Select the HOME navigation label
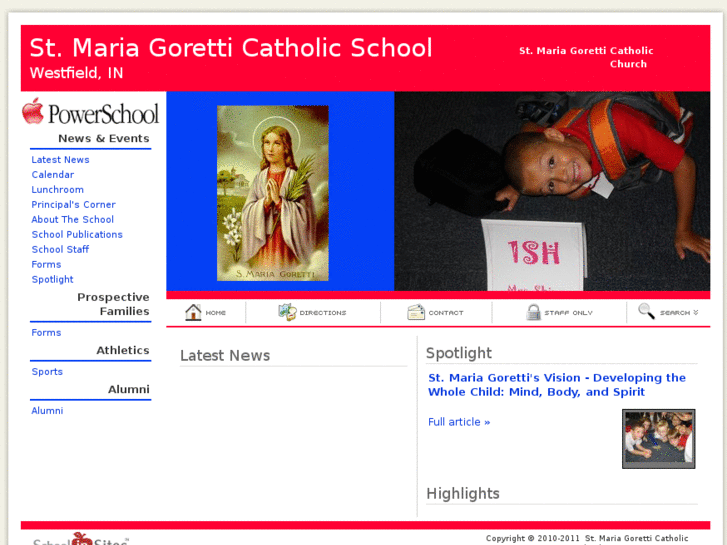727x545 pixels. click(216, 313)
